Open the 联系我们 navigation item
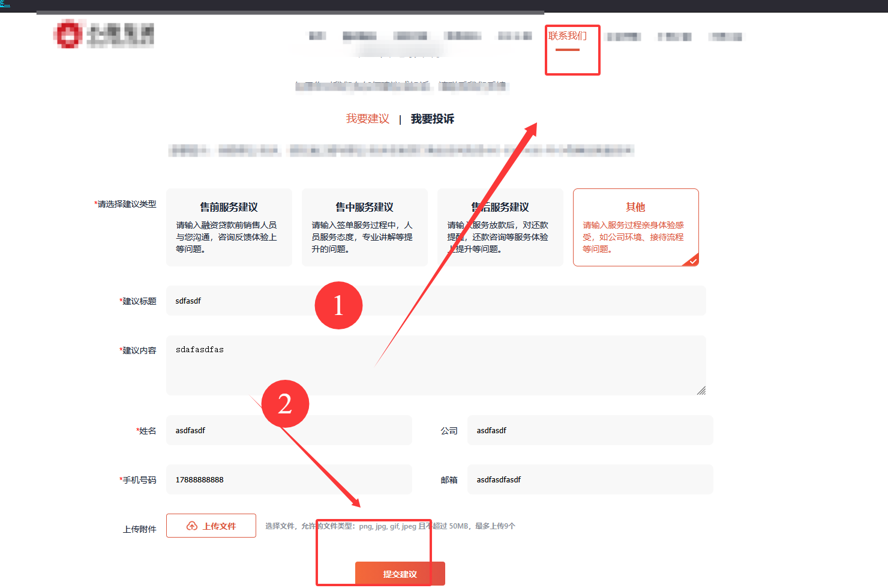The image size is (888, 588). coord(567,36)
